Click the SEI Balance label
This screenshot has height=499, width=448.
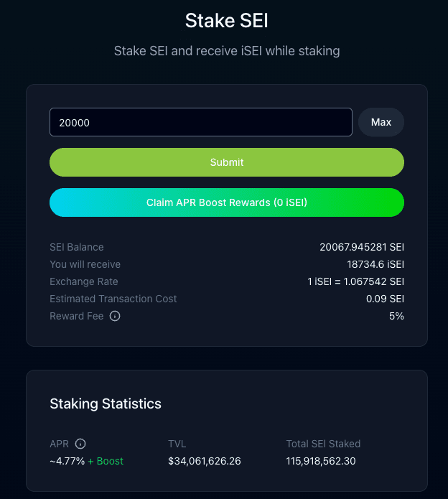tap(77, 247)
